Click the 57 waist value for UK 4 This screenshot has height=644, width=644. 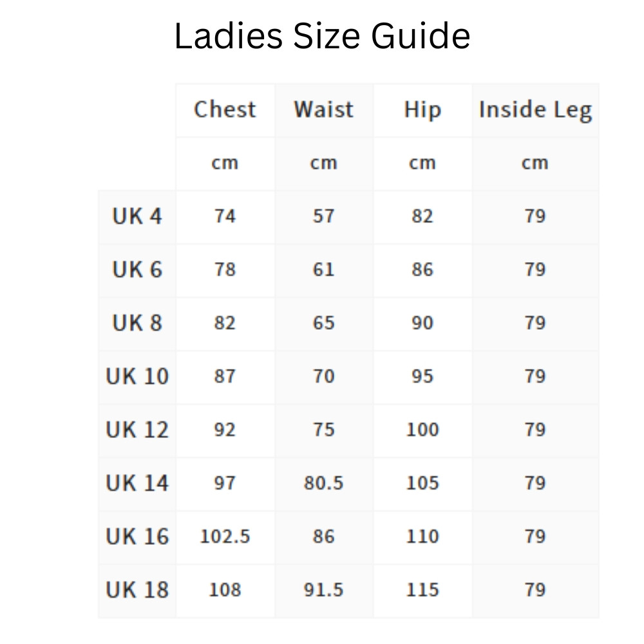323,216
